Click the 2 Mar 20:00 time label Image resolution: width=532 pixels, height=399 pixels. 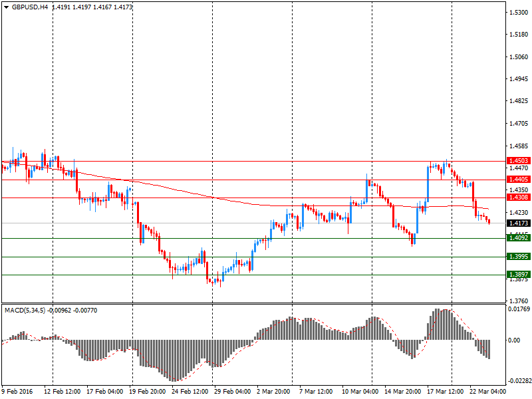(273, 391)
